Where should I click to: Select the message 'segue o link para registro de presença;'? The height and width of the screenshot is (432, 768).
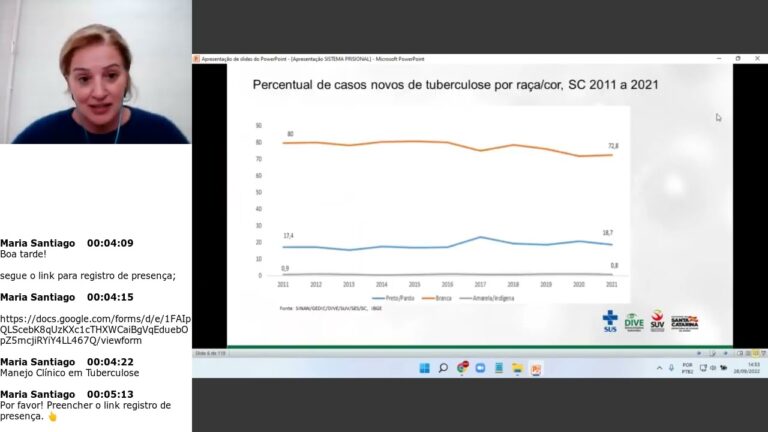pyautogui.click(x=88, y=276)
